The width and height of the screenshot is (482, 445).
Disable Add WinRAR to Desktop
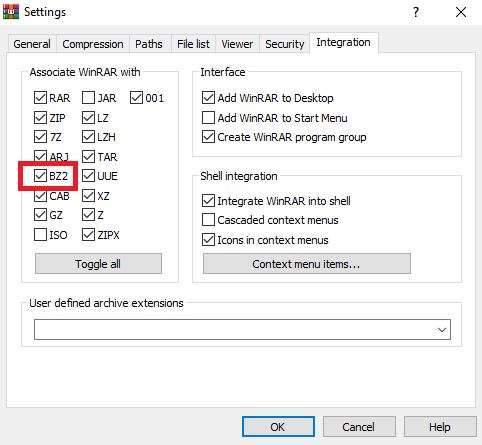(x=208, y=98)
